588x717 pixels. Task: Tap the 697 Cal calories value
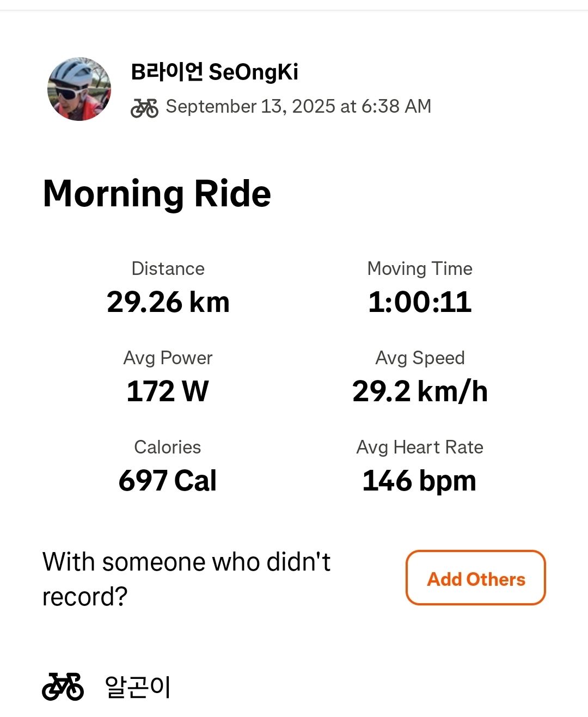[168, 481]
